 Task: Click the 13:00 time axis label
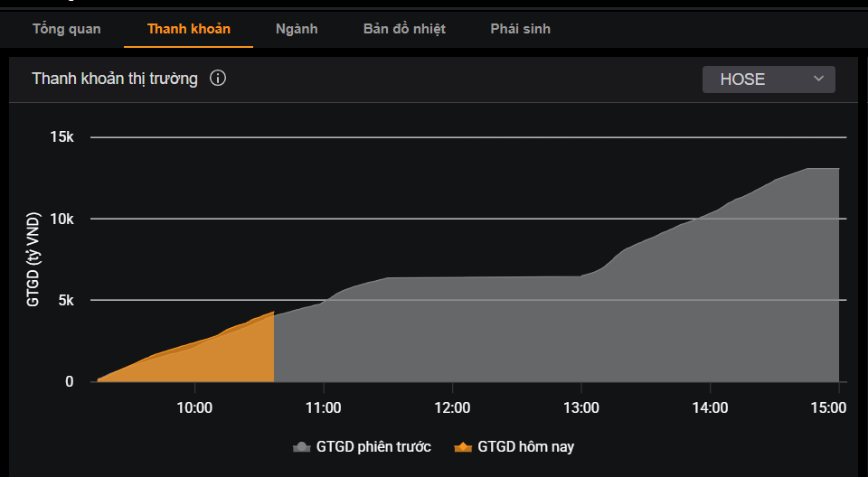[581, 408]
